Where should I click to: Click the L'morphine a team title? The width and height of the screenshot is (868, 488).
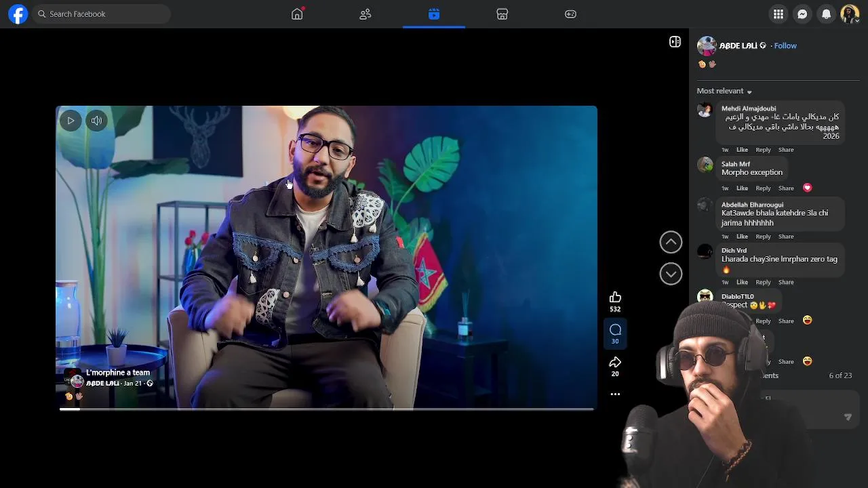(x=118, y=373)
